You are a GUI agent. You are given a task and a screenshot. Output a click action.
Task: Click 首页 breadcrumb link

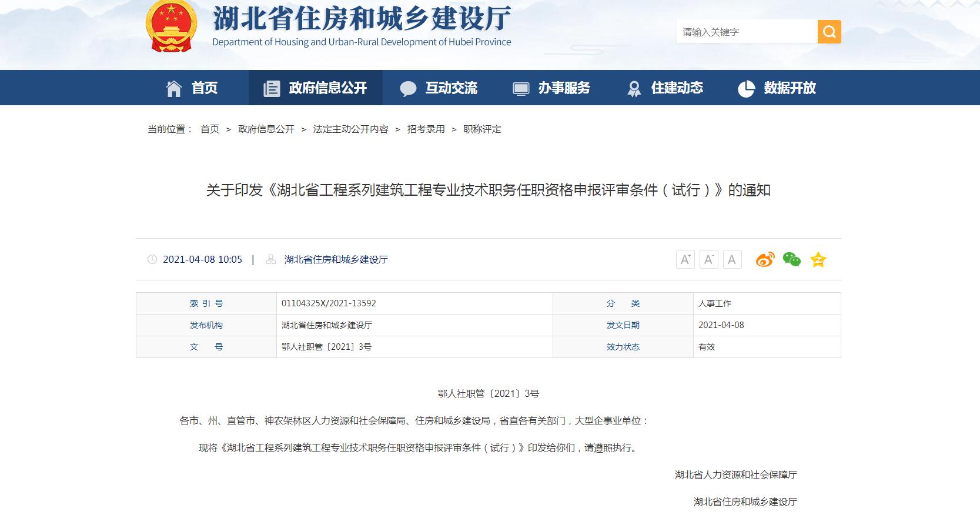pos(209,129)
